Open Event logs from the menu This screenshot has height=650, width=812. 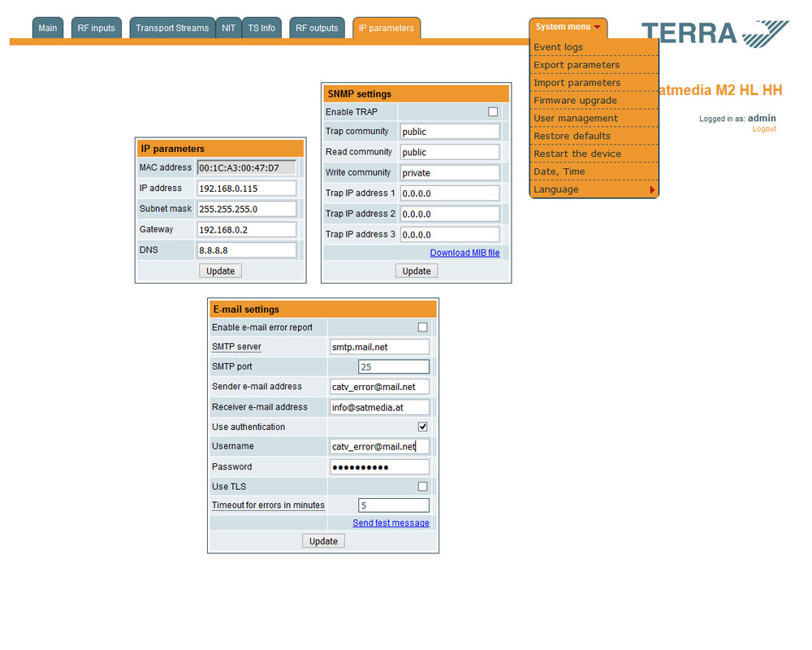[558, 47]
